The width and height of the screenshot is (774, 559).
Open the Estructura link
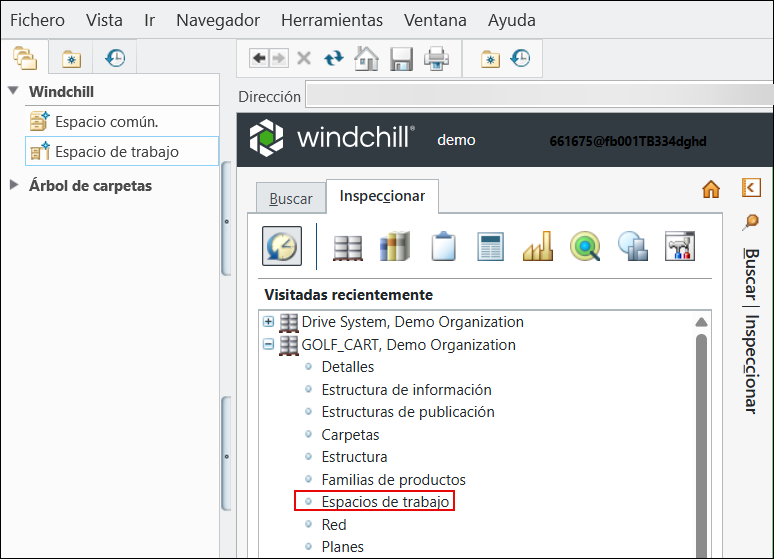354,457
